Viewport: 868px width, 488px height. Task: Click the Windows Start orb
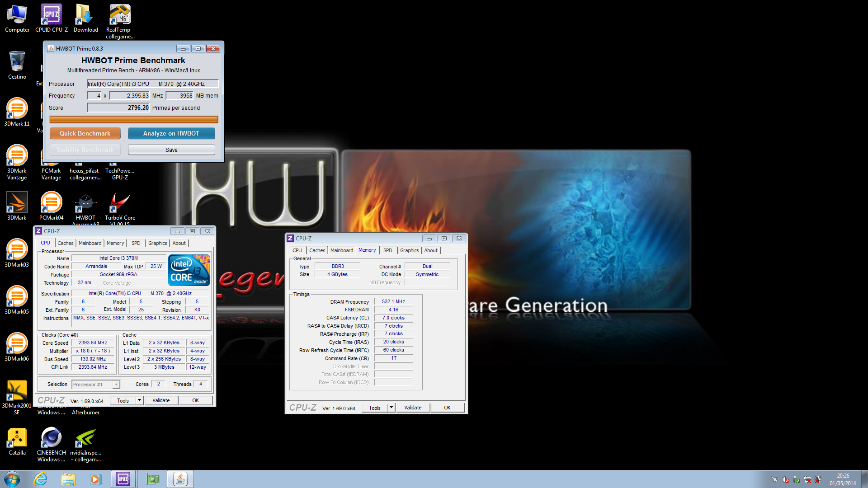(x=12, y=479)
